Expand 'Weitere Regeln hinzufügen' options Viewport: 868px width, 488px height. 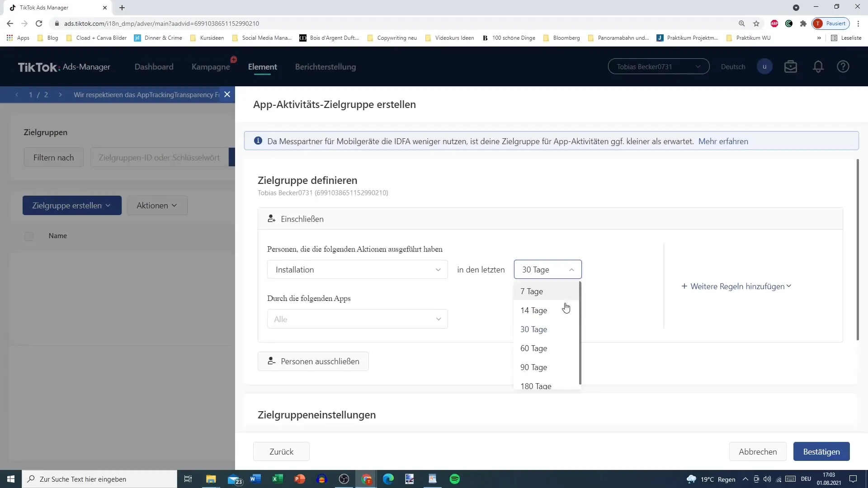point(736,286)
